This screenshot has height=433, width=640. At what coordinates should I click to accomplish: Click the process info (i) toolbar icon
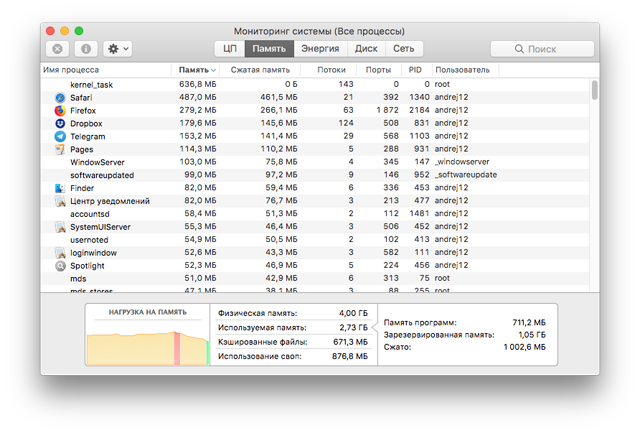coord(86,48)
